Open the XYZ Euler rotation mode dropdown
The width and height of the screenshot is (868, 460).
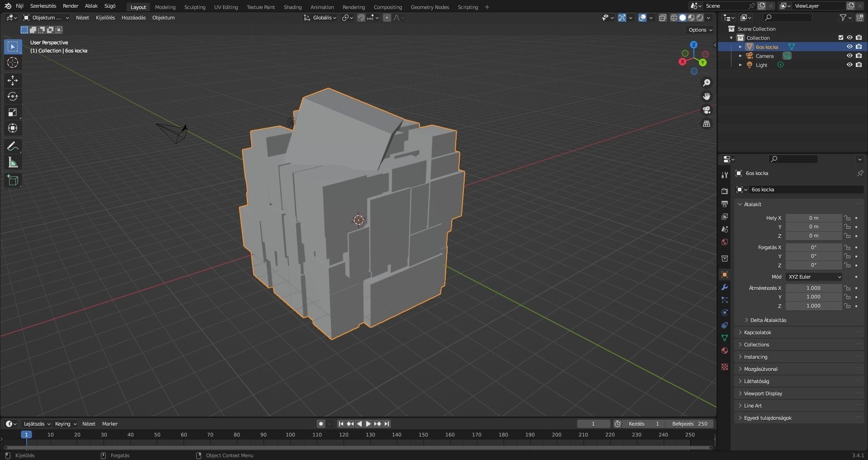coord(814,277)
